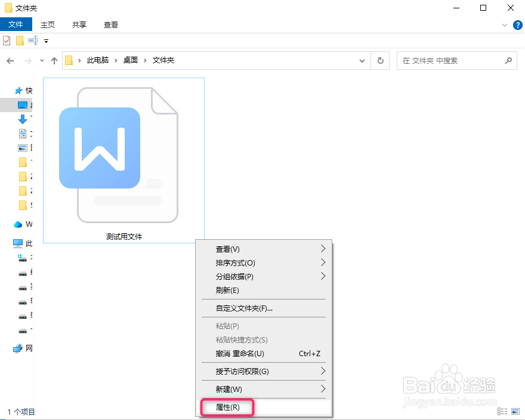The image size is (525, 420).
Task: Open the 文件 ribbon tab
Action: (x=16, y=24)
